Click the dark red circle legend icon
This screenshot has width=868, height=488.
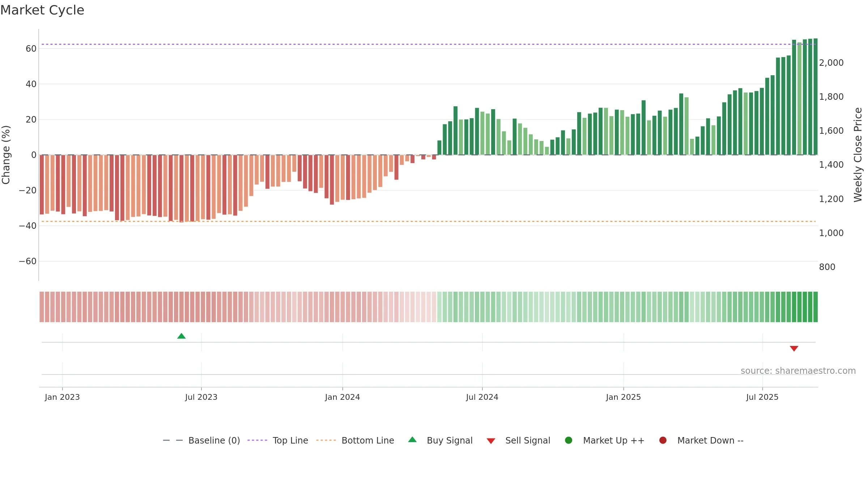[663, 440]
